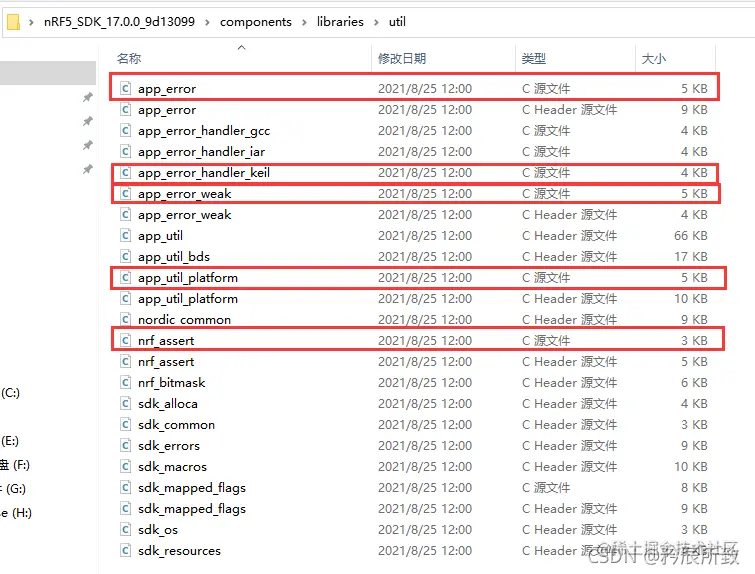
Task: Select app_util_platform header file (10 KB)
Action: (x=414, y=299)
